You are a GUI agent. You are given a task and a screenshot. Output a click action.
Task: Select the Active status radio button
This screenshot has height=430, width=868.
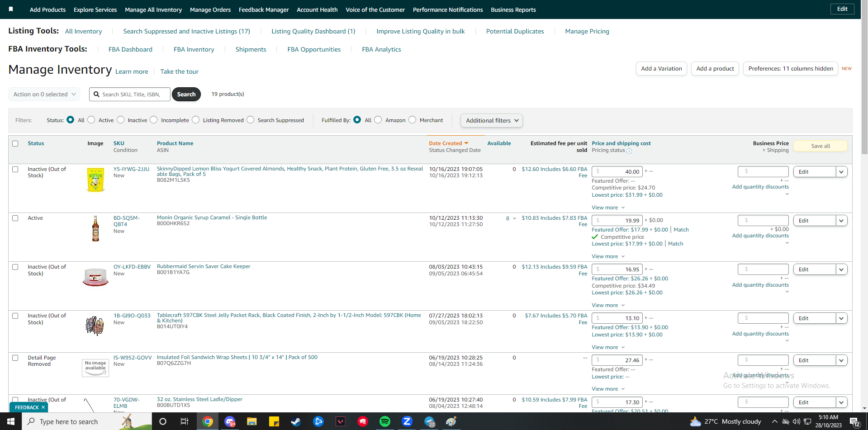pyautogui.click(x=91, y=120)
